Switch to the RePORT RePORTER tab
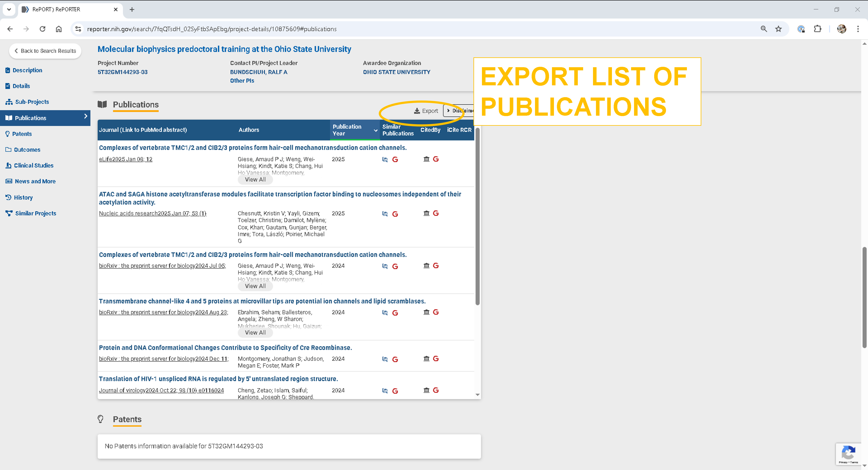The height and width of the screenshot is (470, 868). 56,9
